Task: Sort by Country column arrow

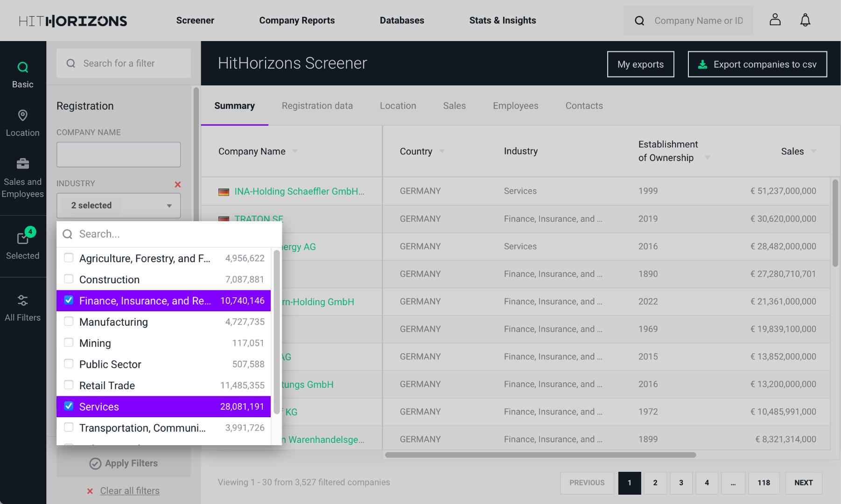Action: (442, 151)
